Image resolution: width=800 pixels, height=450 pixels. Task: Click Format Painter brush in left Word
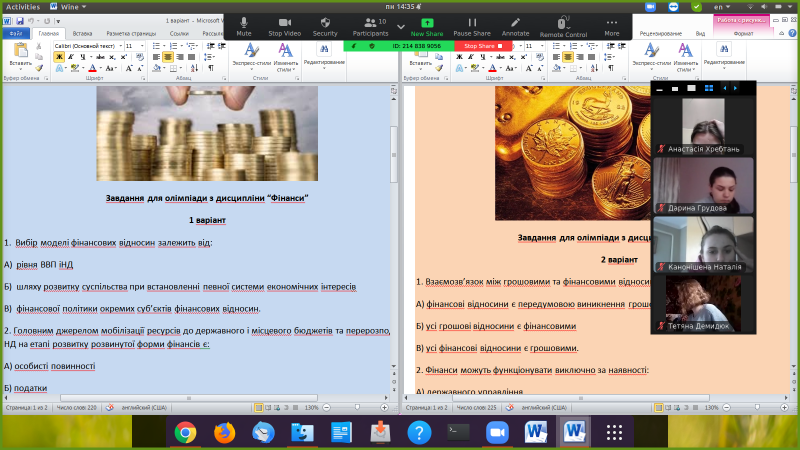(39, 67)
